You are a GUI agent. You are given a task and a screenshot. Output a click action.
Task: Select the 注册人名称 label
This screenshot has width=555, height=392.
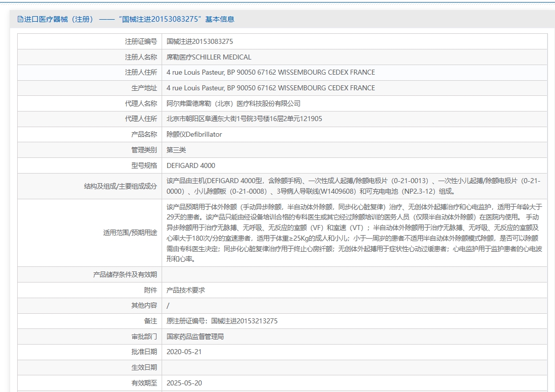coord(141,57)
